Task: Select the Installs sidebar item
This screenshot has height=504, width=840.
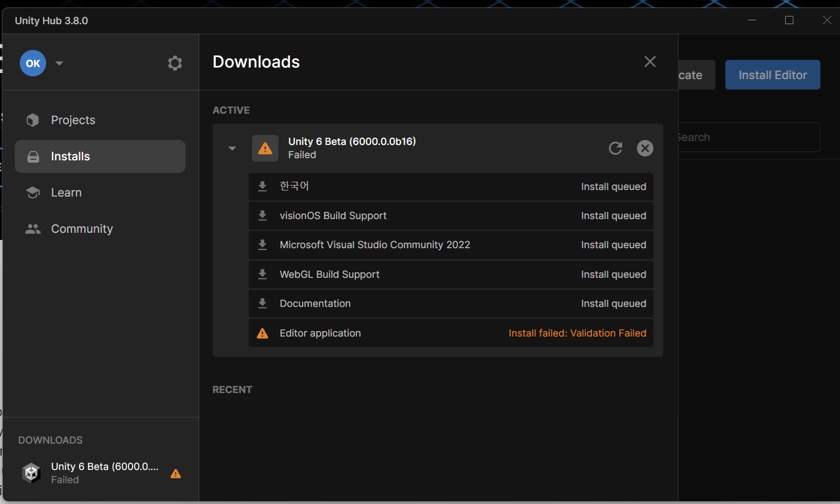Action: 100,156
